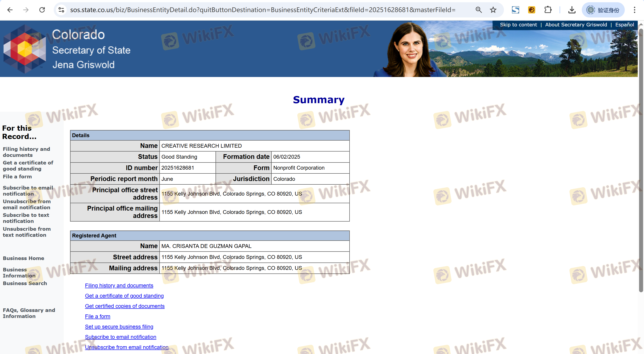Click the zoom magnifier icon
This screenshot has height=354, width=644.
(x=478, y=10)
